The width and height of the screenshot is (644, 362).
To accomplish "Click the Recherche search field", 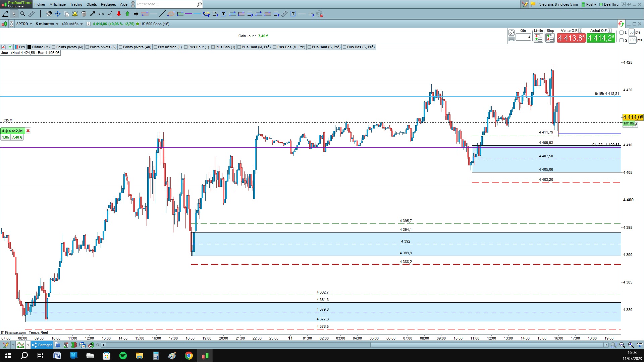I will point(167,4).
